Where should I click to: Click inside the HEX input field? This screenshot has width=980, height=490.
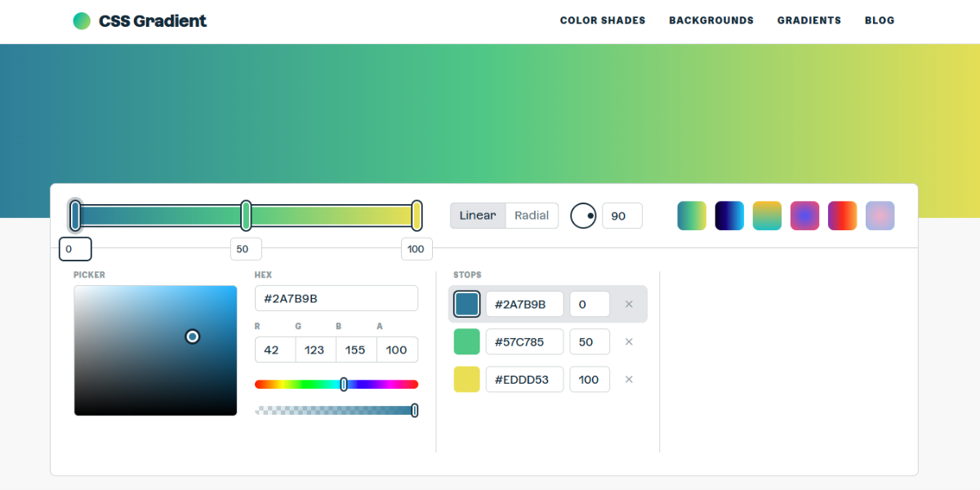336,298
